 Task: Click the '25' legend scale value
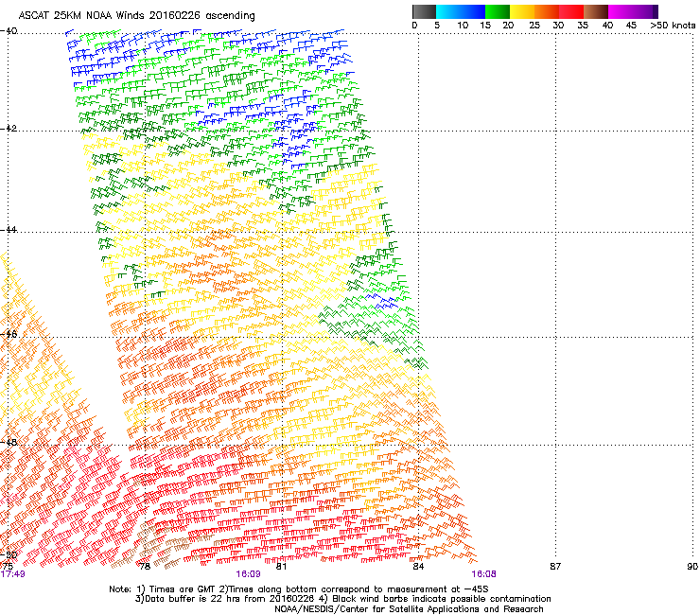click(534, 26)
